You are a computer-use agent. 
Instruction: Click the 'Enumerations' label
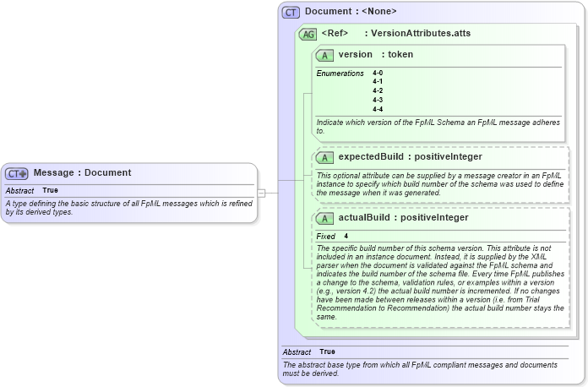point(340,74)
